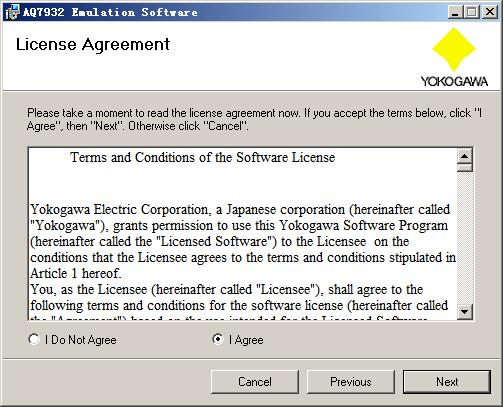The image size is (503, 407).
Task: Cancel the installation
Action: coord(255,382)
